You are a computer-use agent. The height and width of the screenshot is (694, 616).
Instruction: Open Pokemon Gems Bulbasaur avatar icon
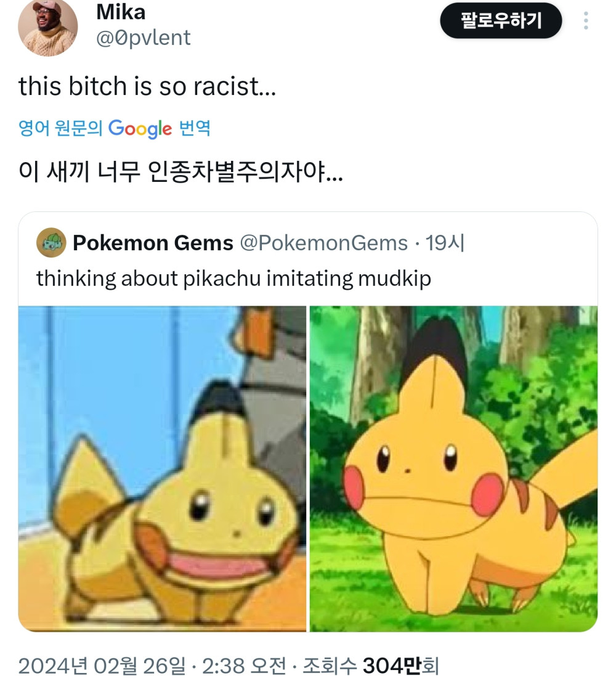51,243
